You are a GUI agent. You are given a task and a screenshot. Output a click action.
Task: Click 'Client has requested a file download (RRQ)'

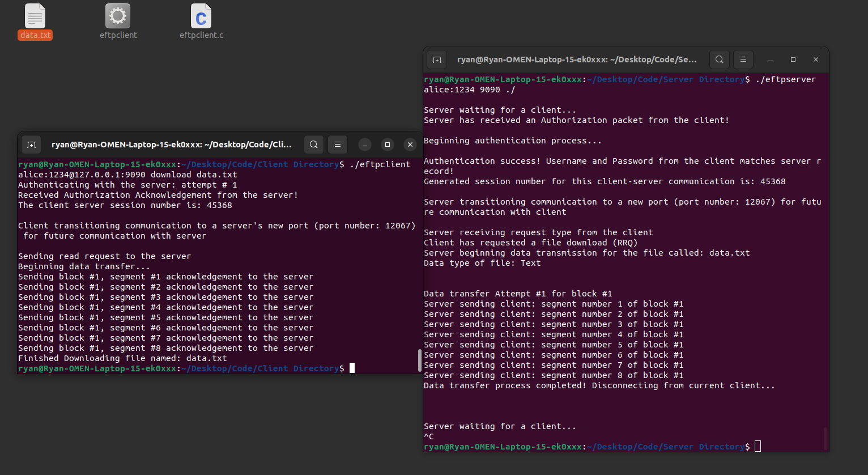pos(530,243)
